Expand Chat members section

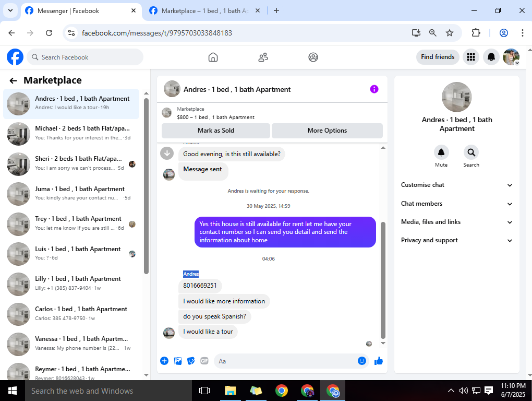457,204
